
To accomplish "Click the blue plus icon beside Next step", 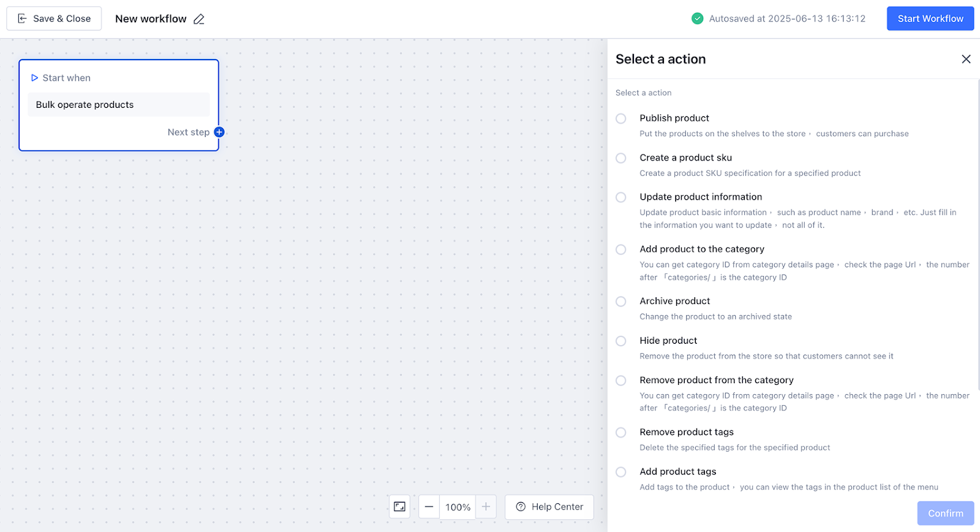I will tap(219, 132).
